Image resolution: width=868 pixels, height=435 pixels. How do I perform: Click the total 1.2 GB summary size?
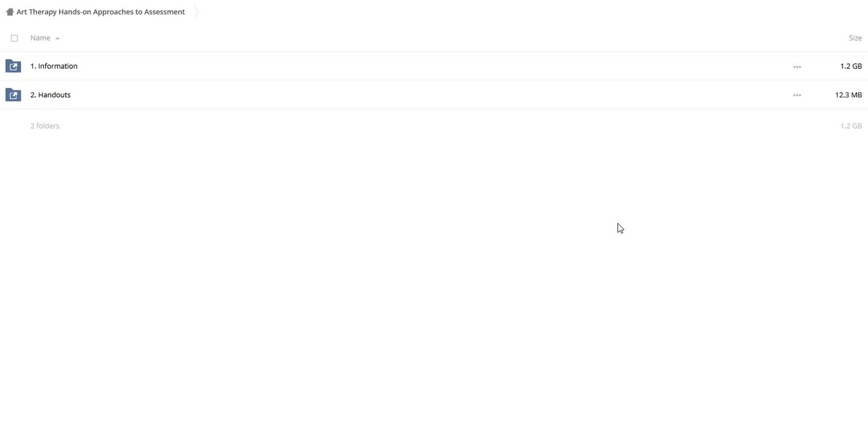(x=850, y=126)
